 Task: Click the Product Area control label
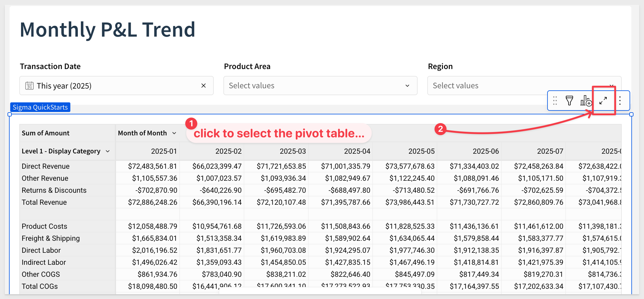coord(247,66)
